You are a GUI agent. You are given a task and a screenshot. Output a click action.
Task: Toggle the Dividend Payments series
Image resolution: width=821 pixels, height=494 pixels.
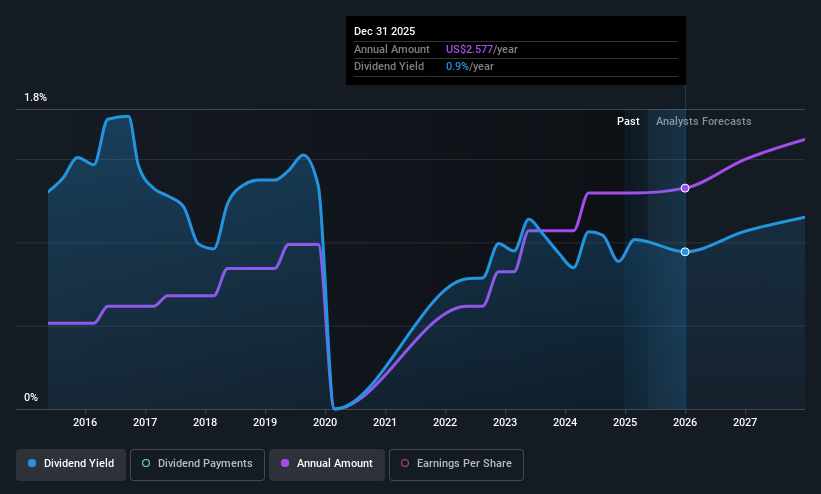coord(197,464)
